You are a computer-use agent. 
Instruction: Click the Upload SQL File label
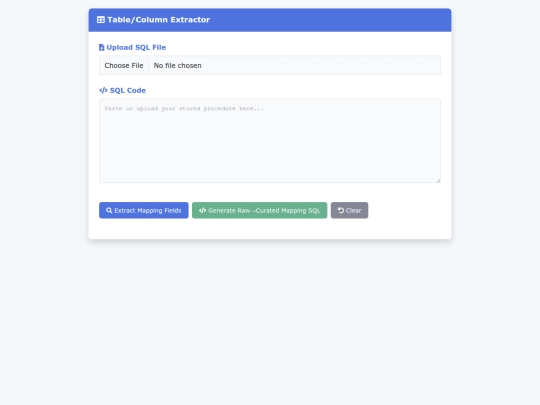click(x=136, y=48)
